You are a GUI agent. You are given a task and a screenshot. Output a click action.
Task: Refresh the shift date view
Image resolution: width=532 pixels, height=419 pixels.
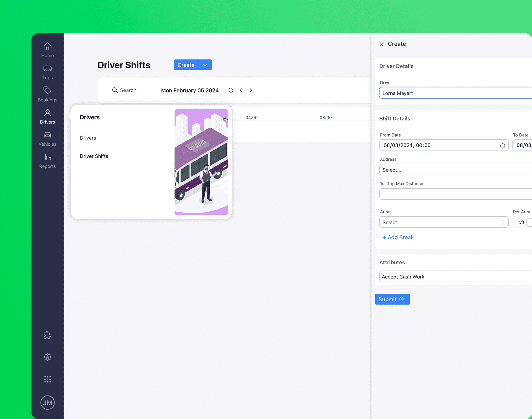[x=231, y=90]
